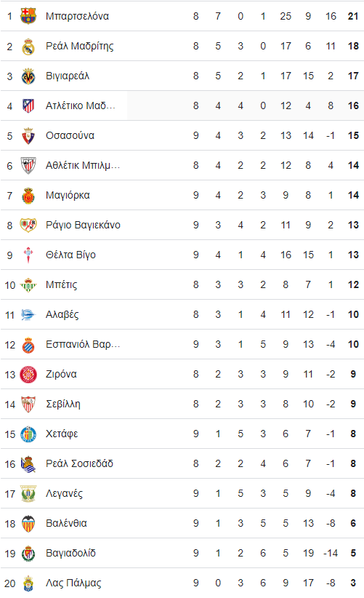
Task: Open the Σεβίλλη team page
Action: coord(62,404)
